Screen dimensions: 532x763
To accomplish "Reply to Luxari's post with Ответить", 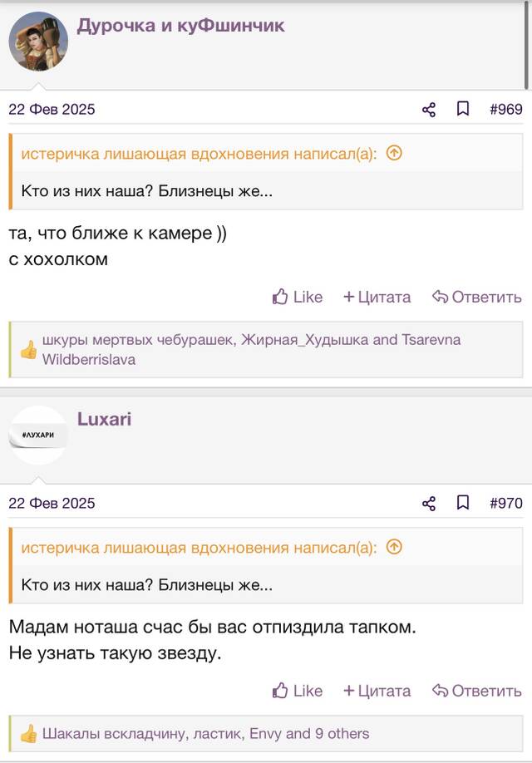I will [x=477, y=691].
